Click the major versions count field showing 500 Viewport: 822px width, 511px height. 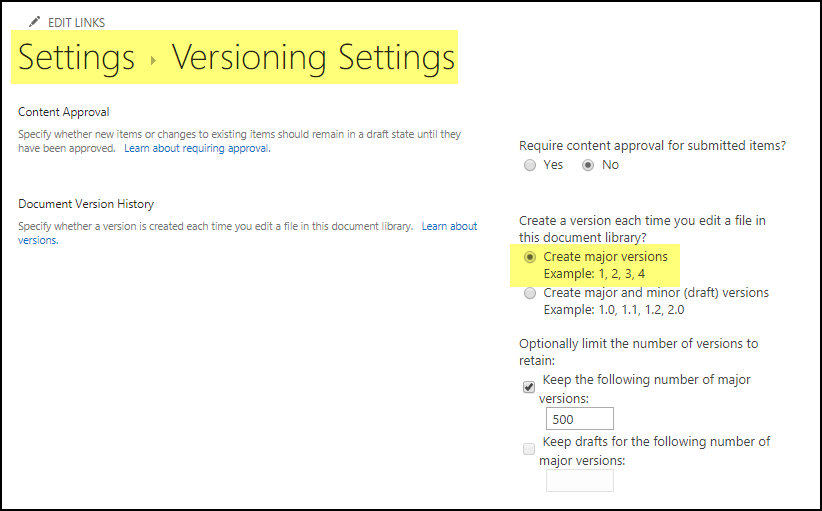click(x=579, y=419)
